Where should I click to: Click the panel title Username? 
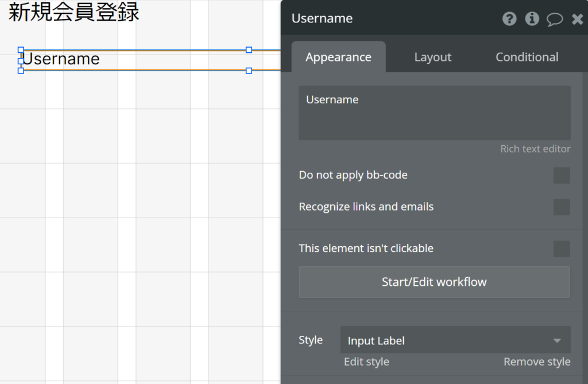click(322, 18)
